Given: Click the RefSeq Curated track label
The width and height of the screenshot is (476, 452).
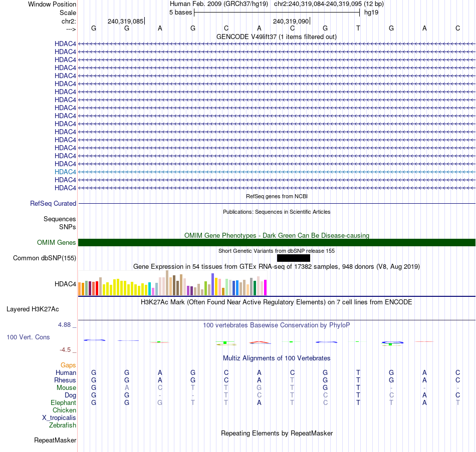Looking at the screenshot, I should pos(53,204).
